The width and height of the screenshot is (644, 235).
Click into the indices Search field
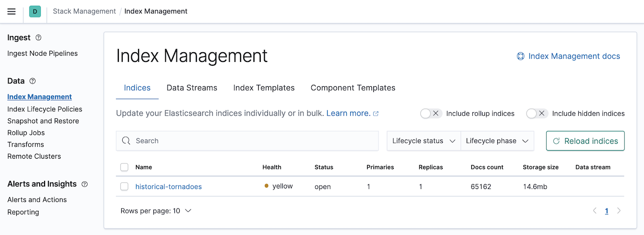(247, 141)
